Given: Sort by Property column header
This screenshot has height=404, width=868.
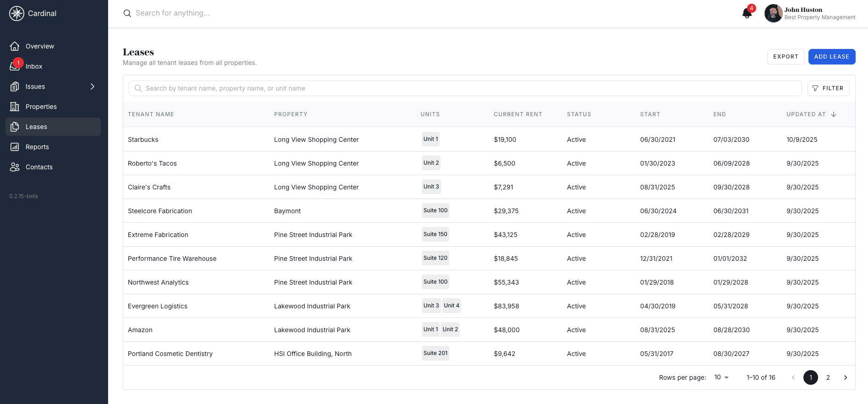Looking at the screenshot, I should (x=291, y=114).
